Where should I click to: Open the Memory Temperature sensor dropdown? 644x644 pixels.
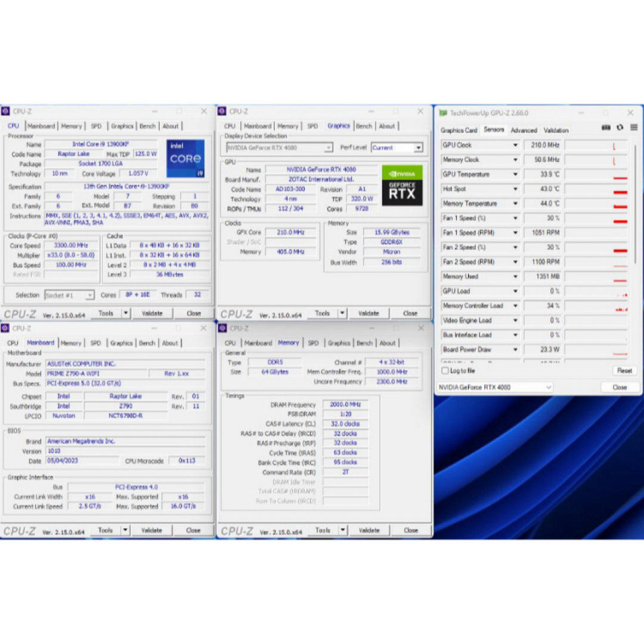tap(515, 204)
